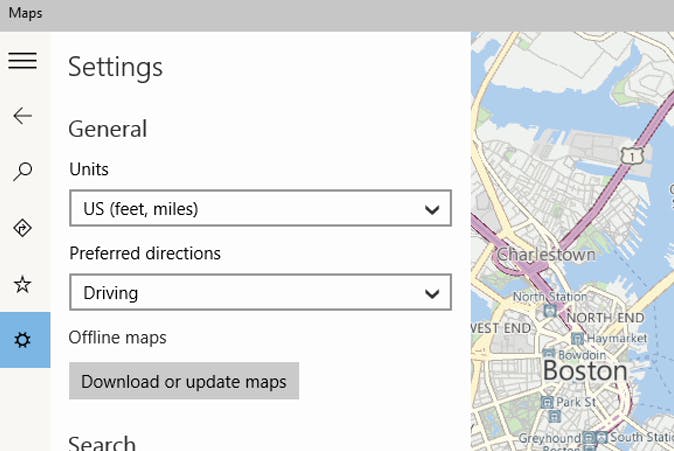
Task: Open the Preferred directions dropdown
Action: pyautogui.click(x=260, y=293)
